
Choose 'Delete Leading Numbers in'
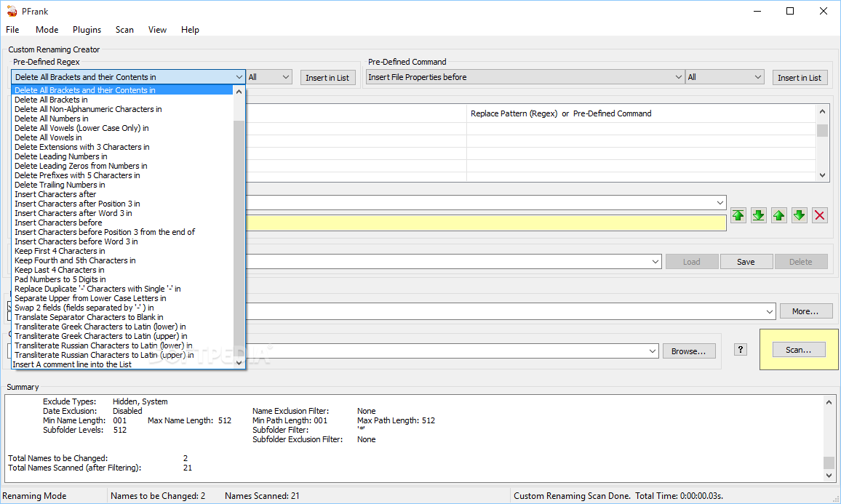122,156
